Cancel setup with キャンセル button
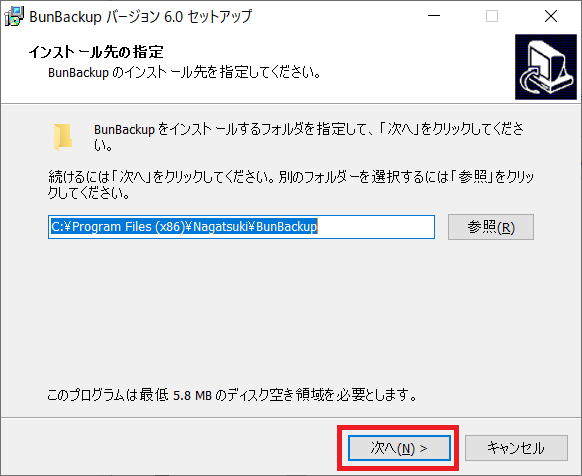The height and width of the screenshot is (476, 582). pyautogui.click(x=516, y=448)
